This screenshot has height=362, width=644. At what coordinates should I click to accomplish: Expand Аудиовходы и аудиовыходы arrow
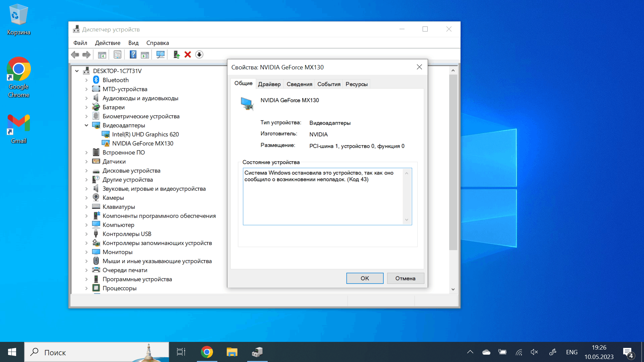click(86, 98)
